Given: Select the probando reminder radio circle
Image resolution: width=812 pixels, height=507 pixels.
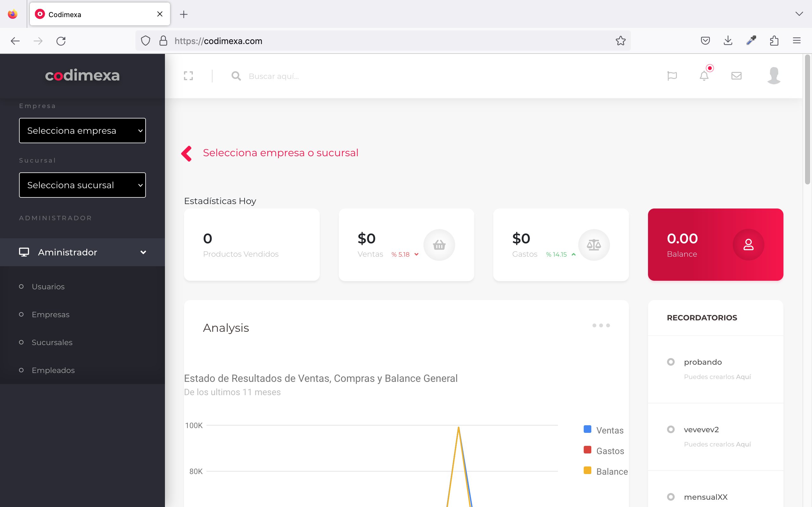Looking at the screenshot, I should [x=671, y=362].
